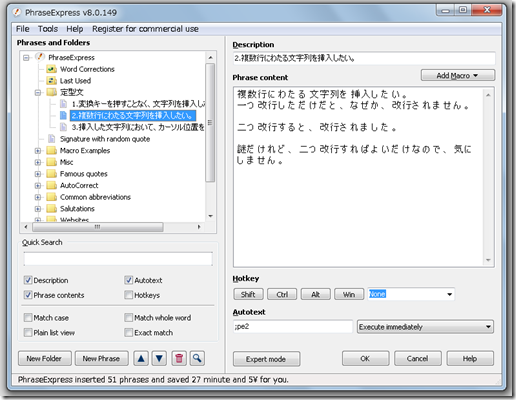516x400 pixels.
Task: Expand the Famous quotes folder
Action: coord(38,174)
